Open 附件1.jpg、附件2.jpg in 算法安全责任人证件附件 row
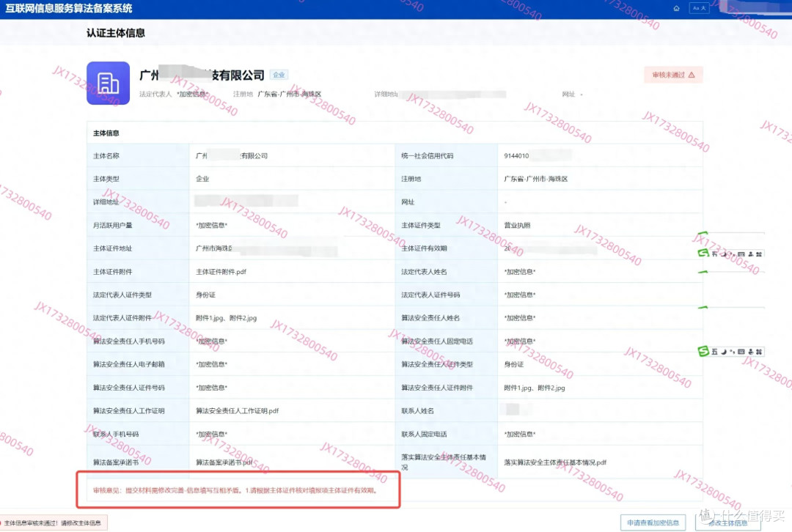Viewport: 792px width, 532px height. tap(535, 388)
